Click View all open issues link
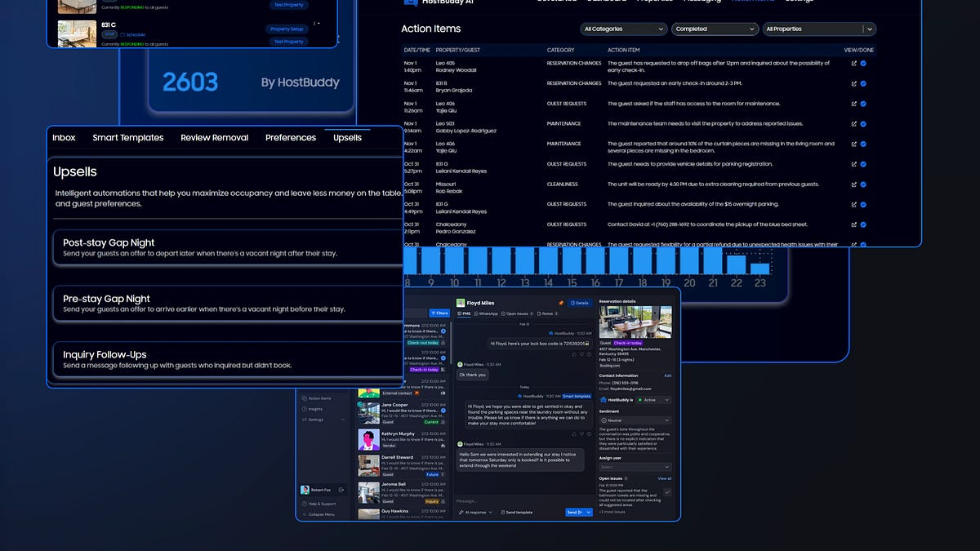Image resolution: width=980 pixels, height=551 pixels. tap(665, 478)
